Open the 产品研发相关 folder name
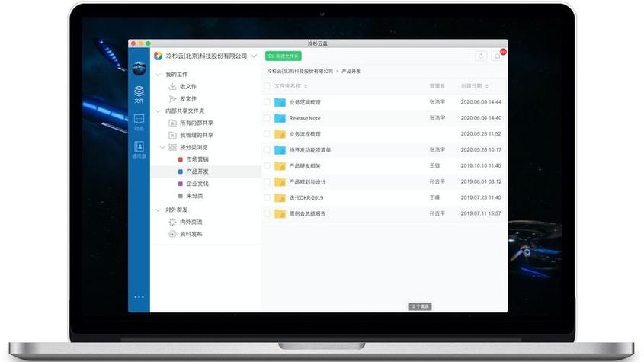644x362 pixels. [x=305, y=166]
